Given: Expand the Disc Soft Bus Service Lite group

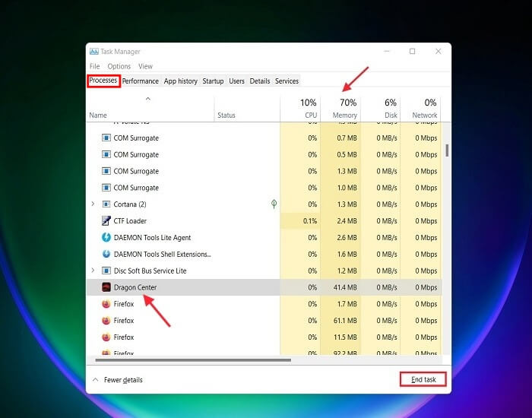Looking at the screenshot, I should 93,271.
